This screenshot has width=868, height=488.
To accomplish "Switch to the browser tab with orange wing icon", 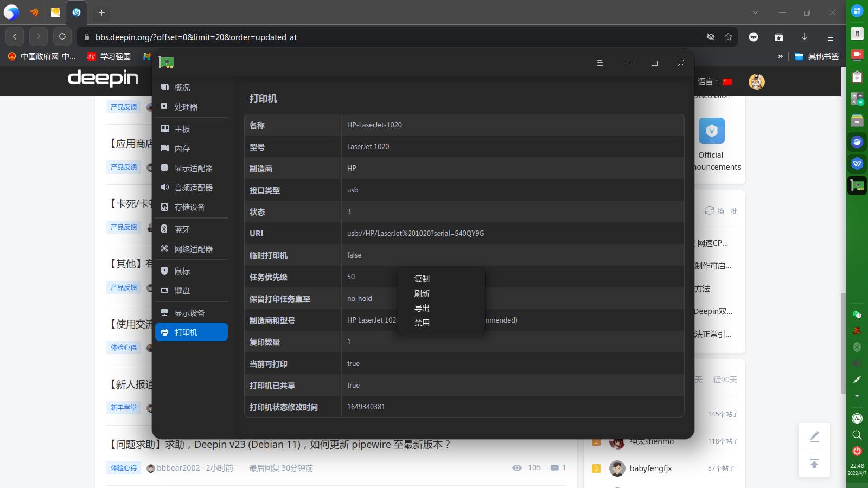I will pos(34,12).
